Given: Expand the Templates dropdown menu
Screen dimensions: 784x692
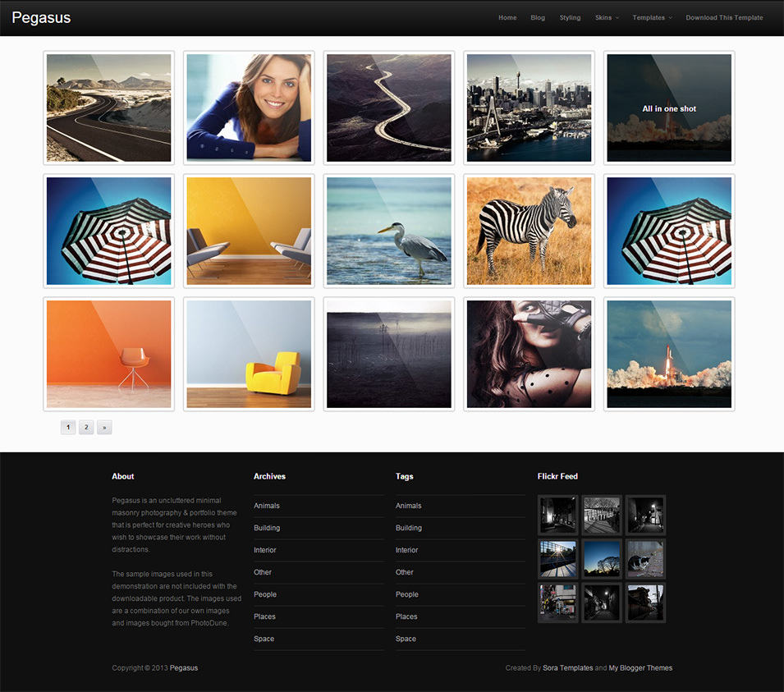Looking at the screenshot, I should [x=652, y=18].
